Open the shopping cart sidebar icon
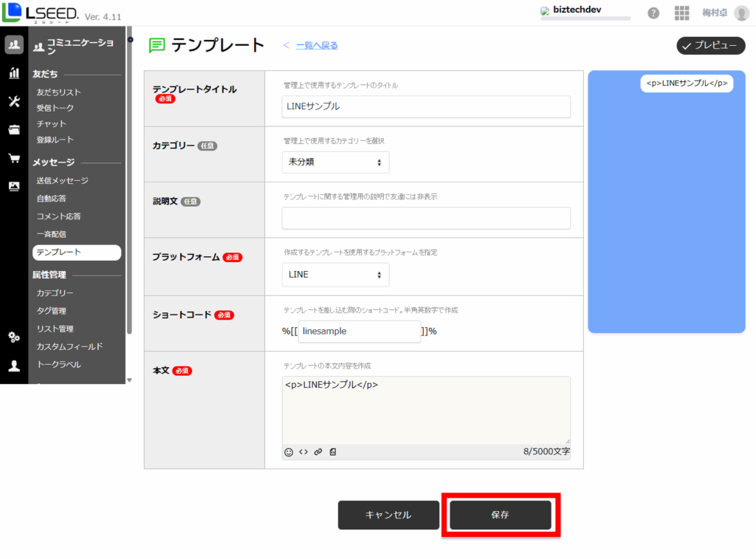Screen dimensions: 756x559 pyautogui.click(x=14, y=158)
